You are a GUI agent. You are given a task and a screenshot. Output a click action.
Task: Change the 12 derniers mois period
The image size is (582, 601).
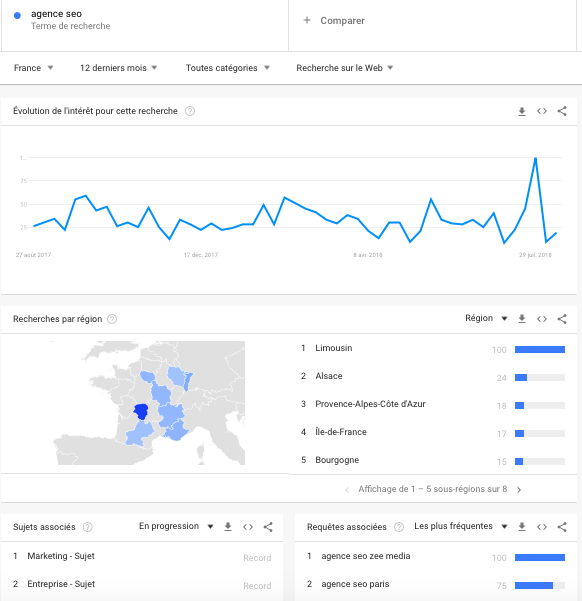coord(118,68)
